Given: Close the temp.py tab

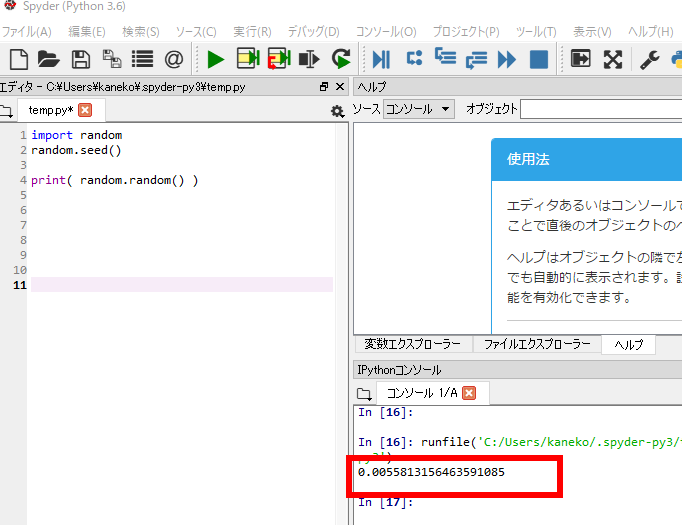Looking at the screenshot, I should pyautogui.click(x=85, y=110).
